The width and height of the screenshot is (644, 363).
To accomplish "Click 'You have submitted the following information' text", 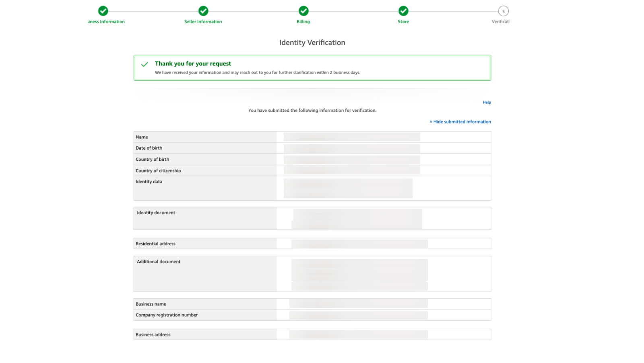I will [312, 111].
